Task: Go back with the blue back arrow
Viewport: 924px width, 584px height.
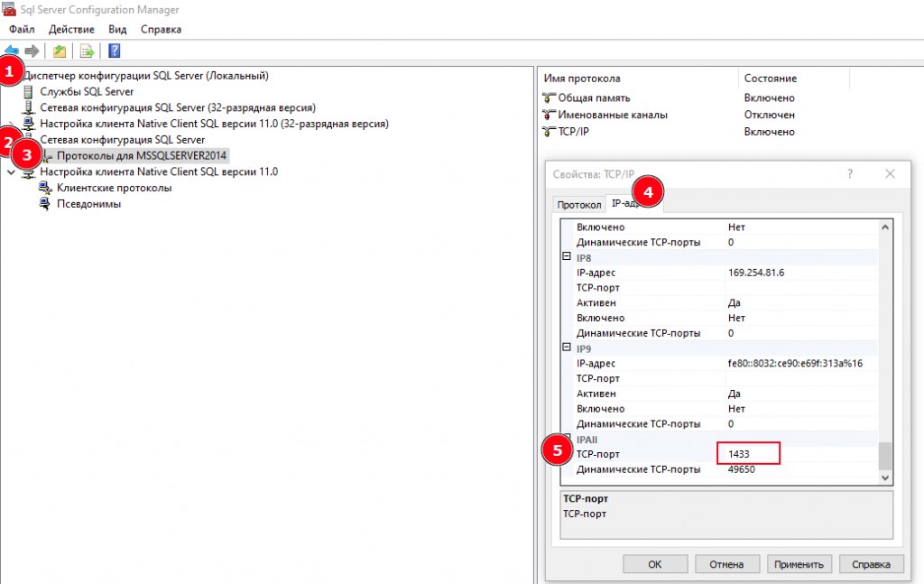Action: [11, 51]
